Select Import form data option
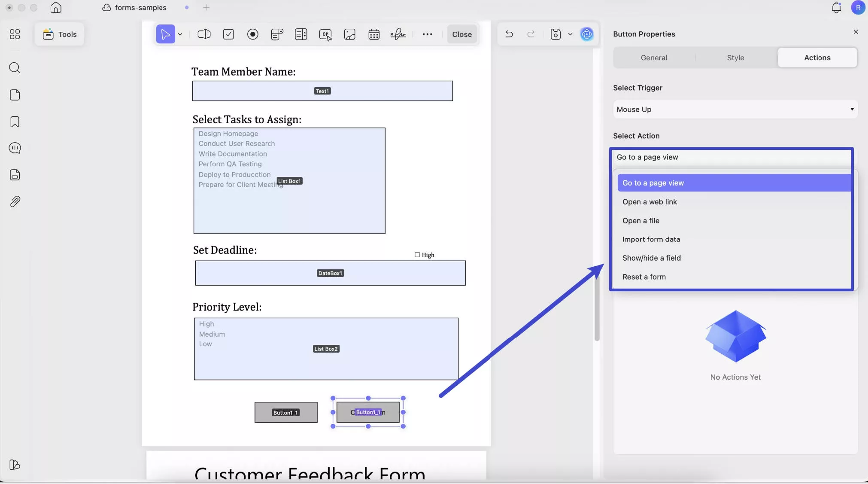The image size is (868, 484). tap(734, 239)
